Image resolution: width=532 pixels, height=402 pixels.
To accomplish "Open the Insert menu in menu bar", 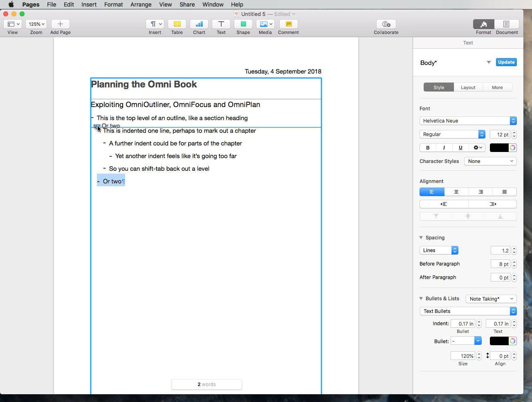I will pos(89,4).
